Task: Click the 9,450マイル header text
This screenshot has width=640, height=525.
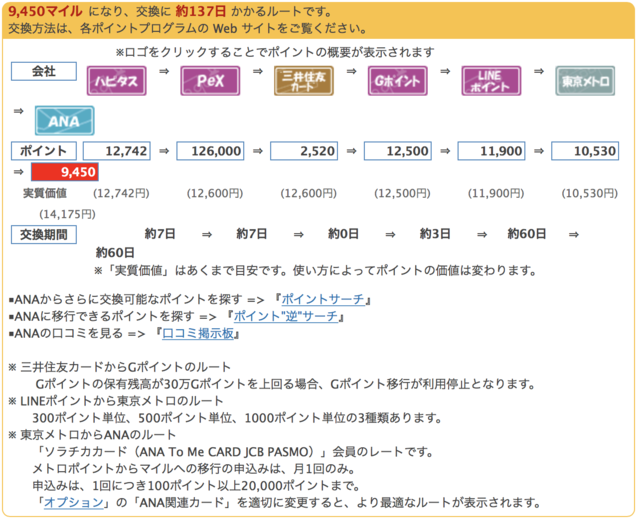Action: point(45,11)
